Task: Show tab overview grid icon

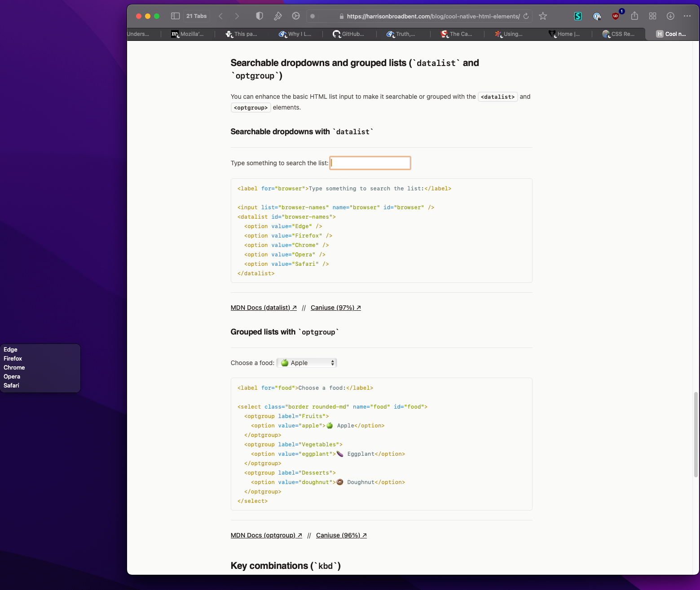Action: coord(652,16)
